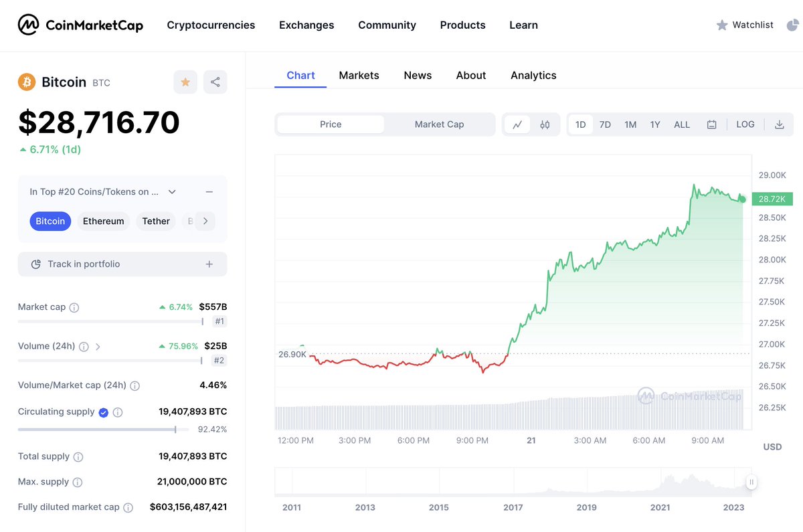Click info icon beside Total supply
The image size is (803, 532).
pos(78,457)
